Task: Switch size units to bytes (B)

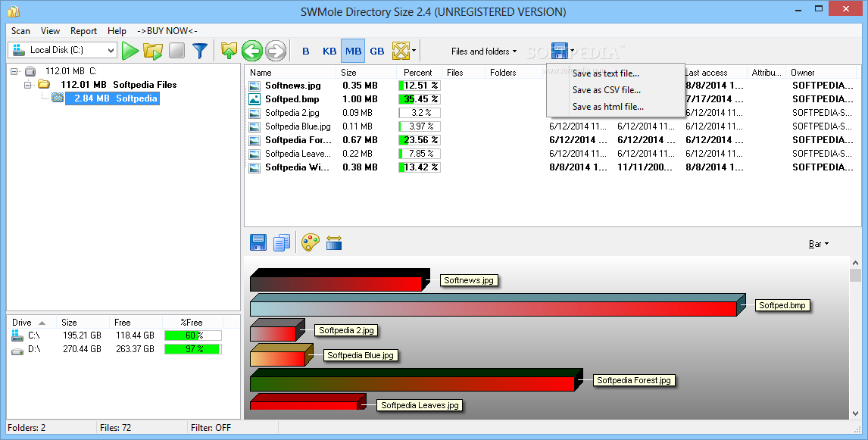Action: (305, 51)
